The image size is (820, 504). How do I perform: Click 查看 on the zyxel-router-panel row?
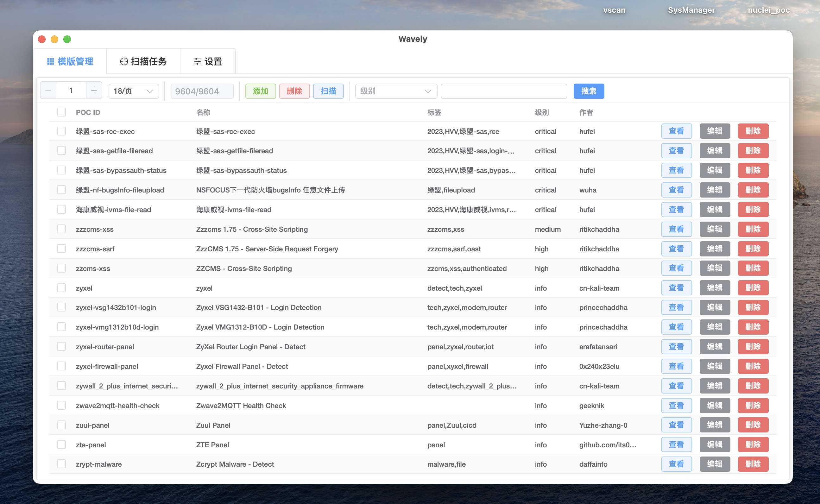(x=677, y=346)
